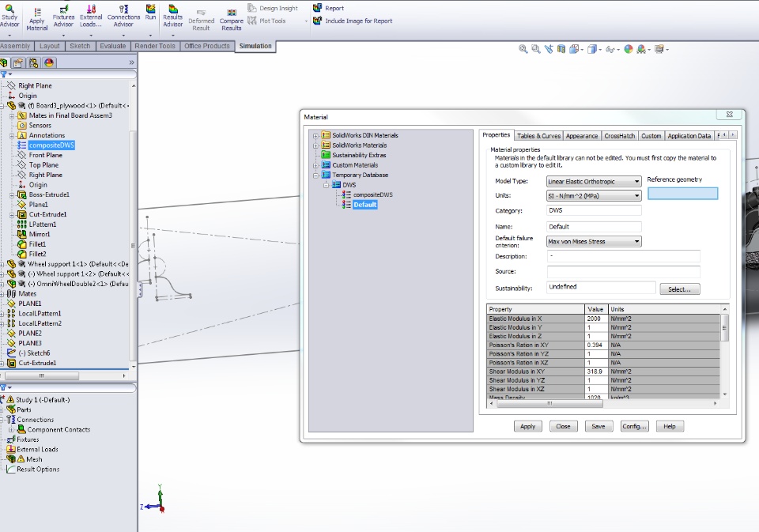Switch to the Assembly tab
This screenshot has width=759, height=532.
click(15, 46)
